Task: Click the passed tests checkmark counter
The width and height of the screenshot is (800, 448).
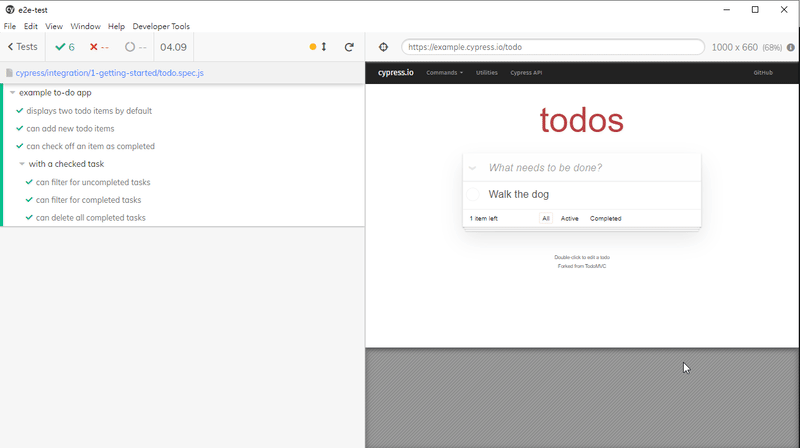Action: (65, 47)
